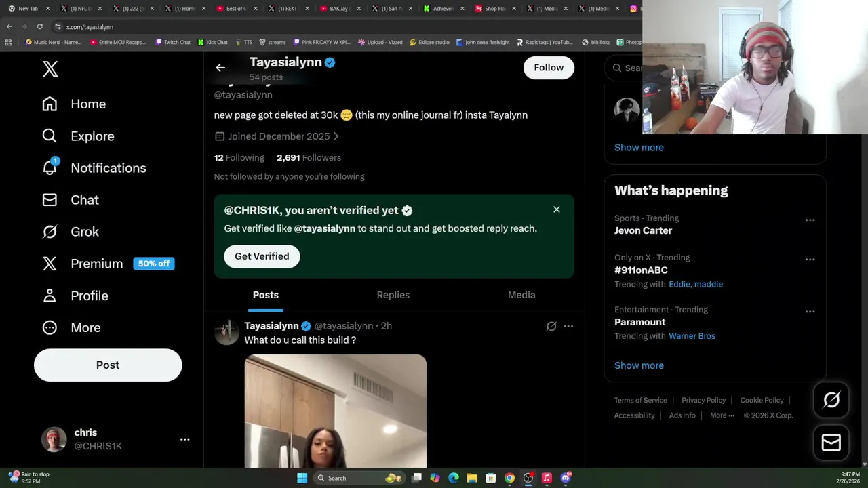868x488 pixels.
Task: Open options for Paramount trend
Action: pyautogui.click(x=810, y=312)
